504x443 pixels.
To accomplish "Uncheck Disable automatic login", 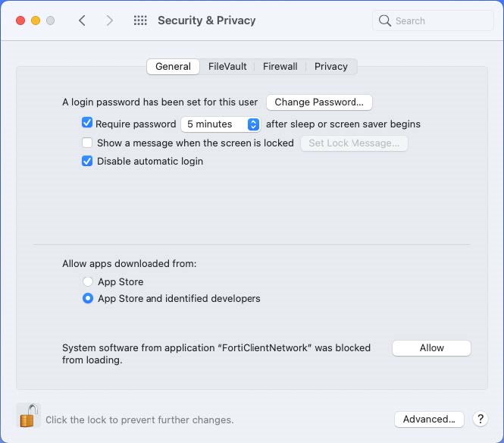I will click(x=87, y=161).
